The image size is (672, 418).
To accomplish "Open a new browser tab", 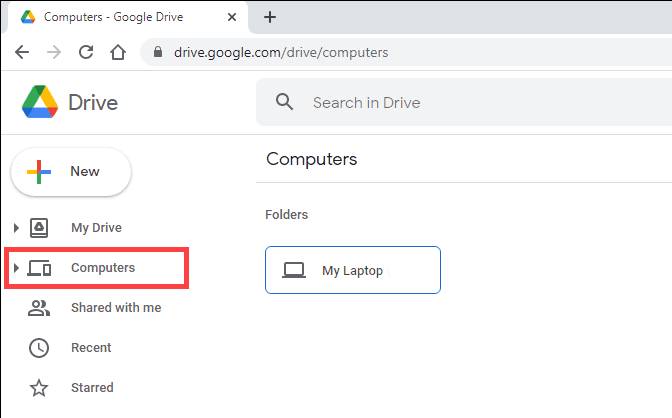I will pos(270,17).
